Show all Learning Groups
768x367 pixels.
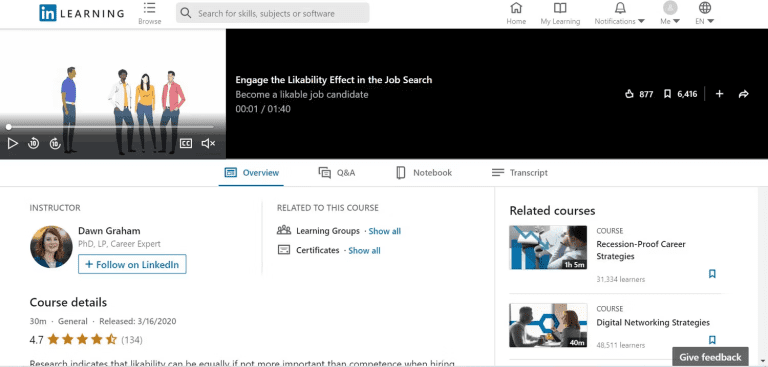(x=384, y=231)
